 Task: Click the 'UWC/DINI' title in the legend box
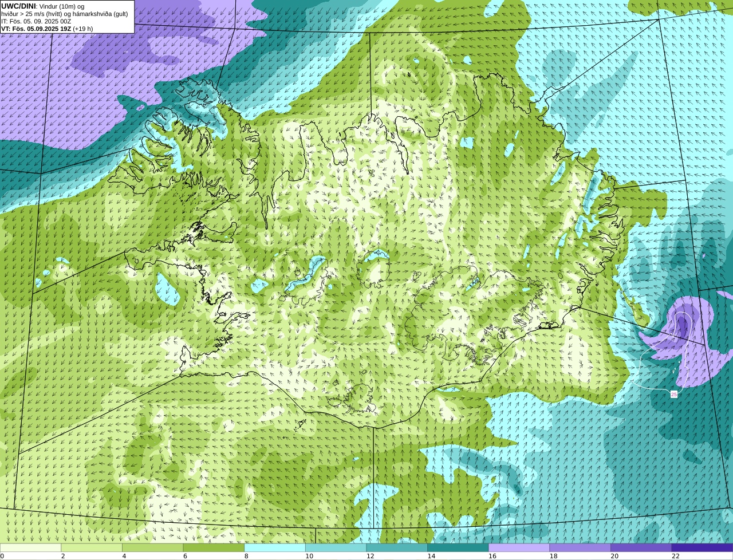pyautogui.click(x=18, y=6)
